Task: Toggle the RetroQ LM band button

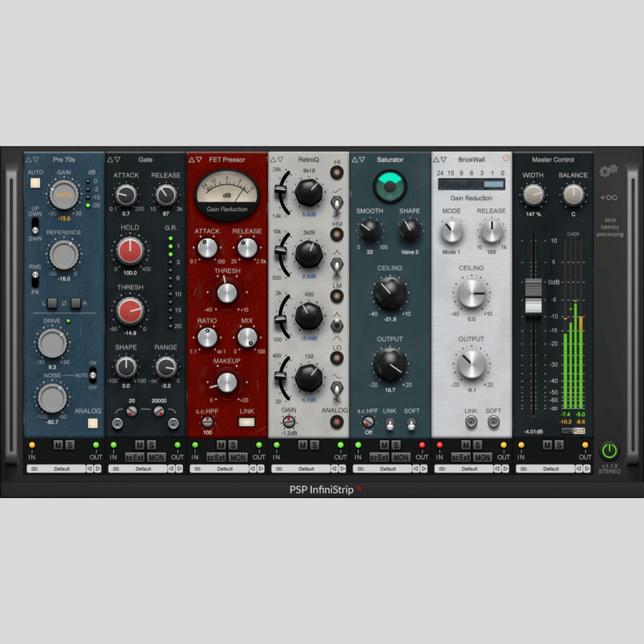Action: (337, 296)
